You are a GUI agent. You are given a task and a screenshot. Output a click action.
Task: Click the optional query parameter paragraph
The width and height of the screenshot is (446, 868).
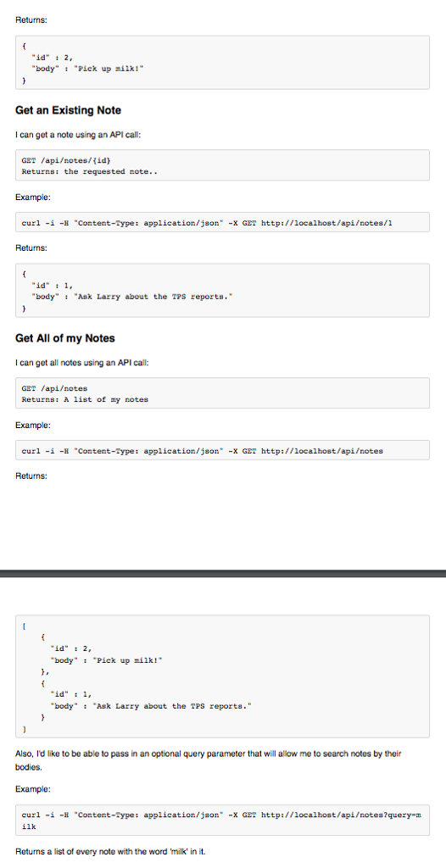coord(209,759)
